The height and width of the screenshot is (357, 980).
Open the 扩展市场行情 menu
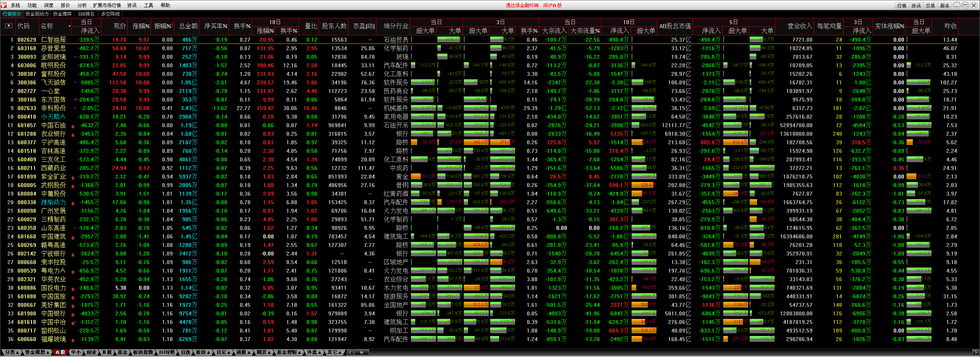pos(107,5)
